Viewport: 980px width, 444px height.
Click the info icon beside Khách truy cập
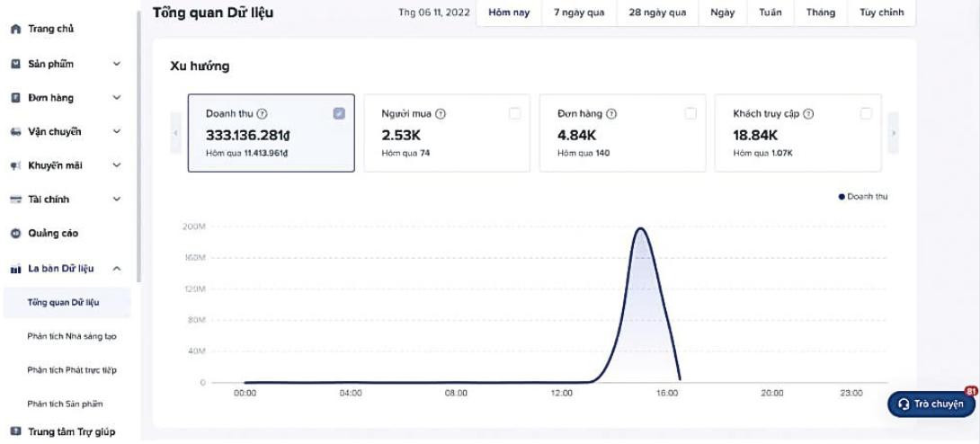point(808,114)
